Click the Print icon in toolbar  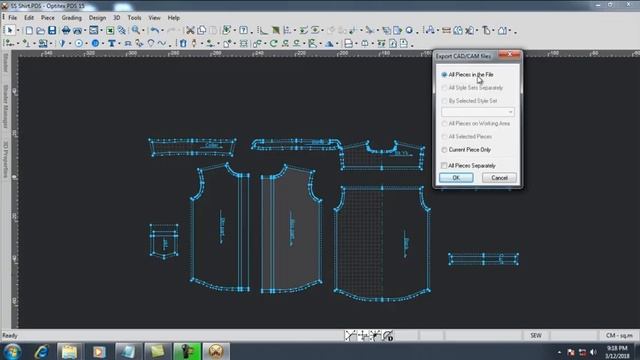click(66, 30)
